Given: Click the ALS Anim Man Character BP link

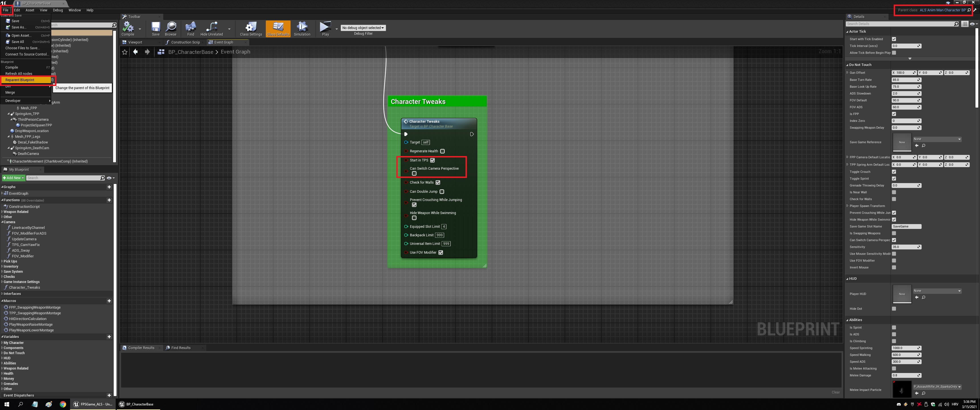Looking at the screenshot, I should 942,10.
